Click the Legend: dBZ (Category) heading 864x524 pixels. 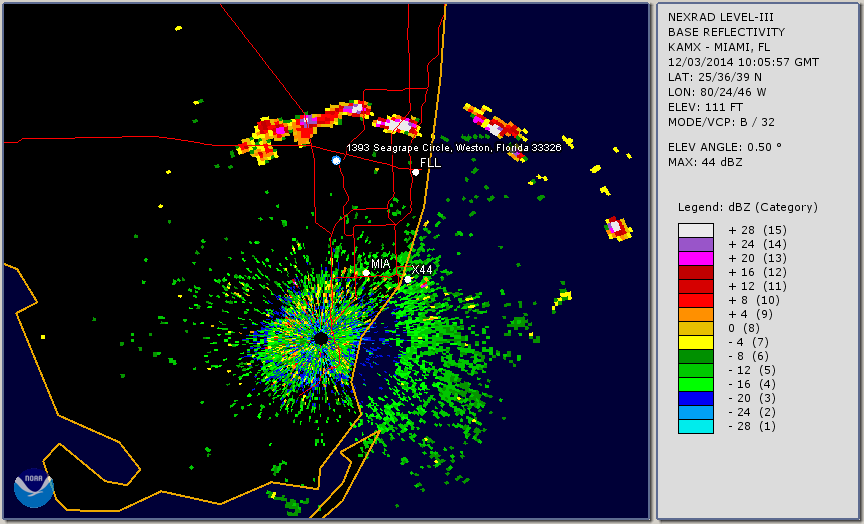pos(748,208)
